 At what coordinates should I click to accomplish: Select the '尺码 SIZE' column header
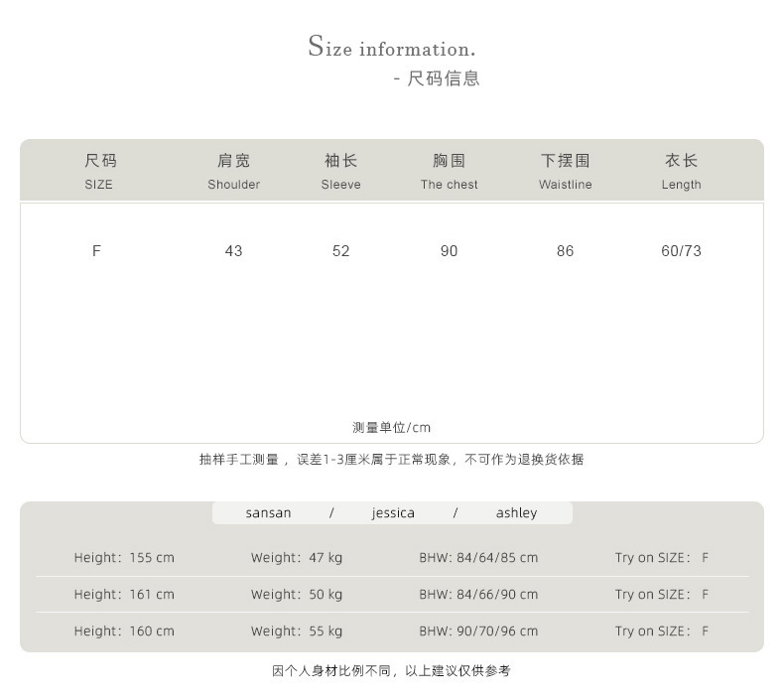tap(99, 171)
